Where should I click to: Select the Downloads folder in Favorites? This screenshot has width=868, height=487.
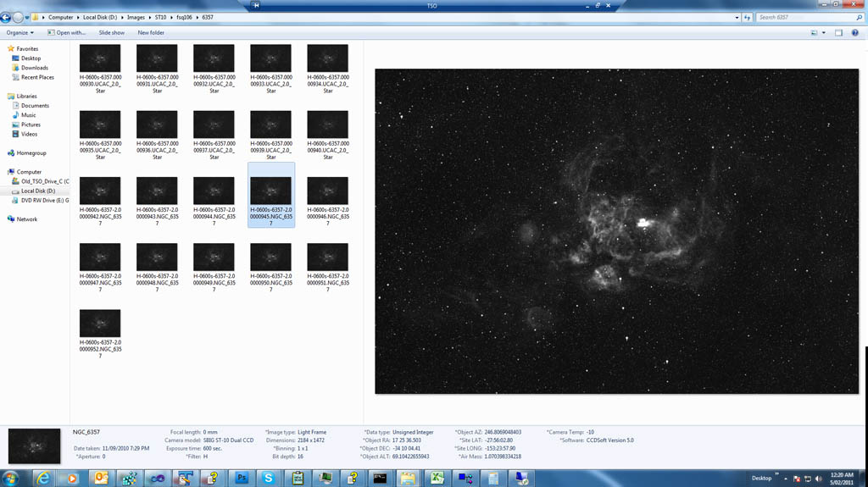click(x=34, y=68)
